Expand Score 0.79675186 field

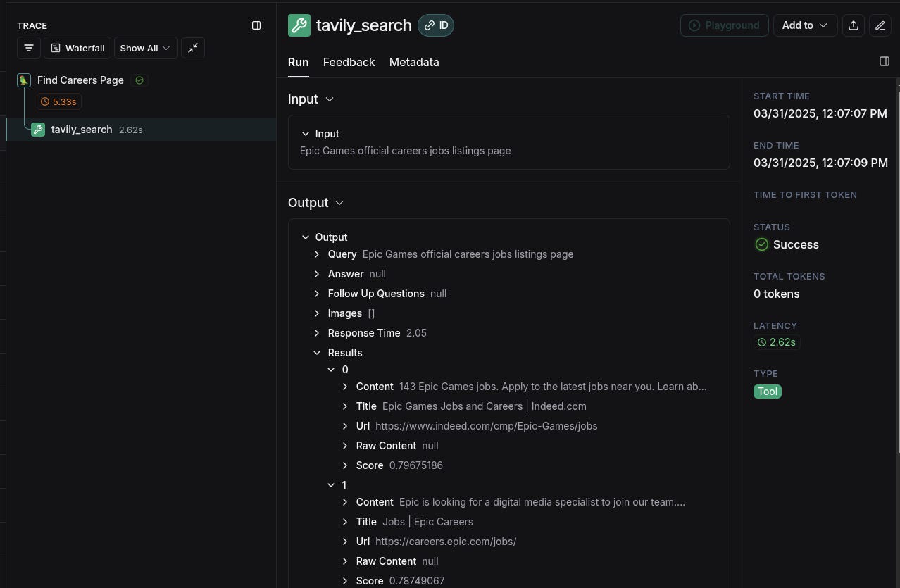click(345, 465)
